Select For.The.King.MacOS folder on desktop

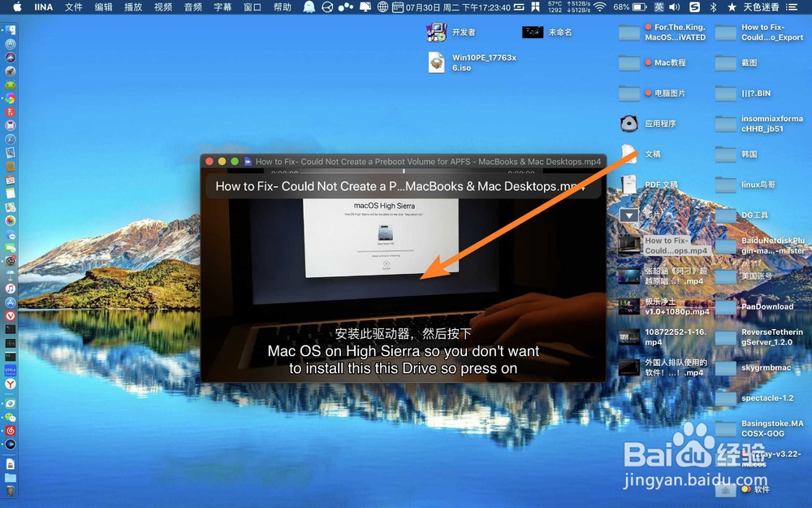(x=663, y=33)
